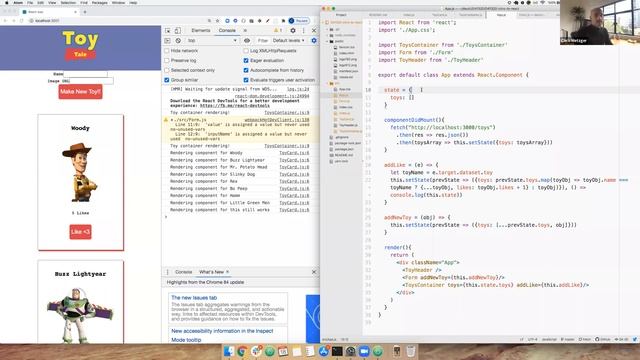Screen dimensions: 640x360
Task: Open the App Store from the Dock
Action: [x=324, y=351]
